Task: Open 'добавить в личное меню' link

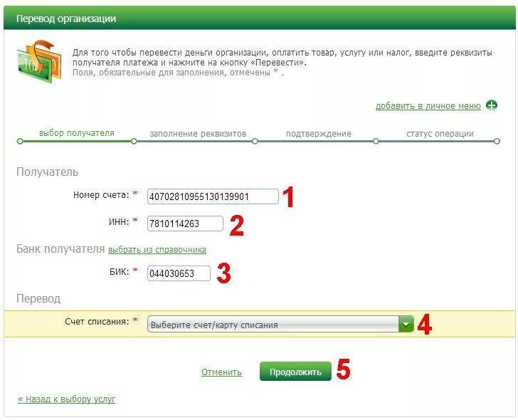Action: coord(428,106)
